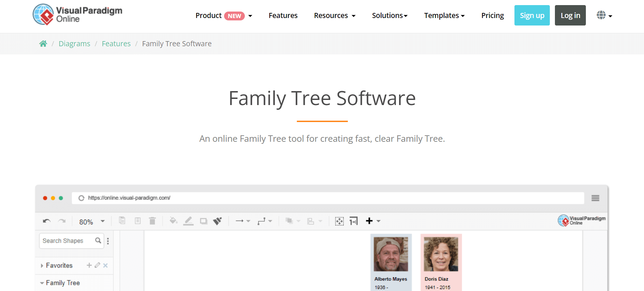Click the hamburger menu in the mock browser
Image resolution: width=644 pixels, height=291 pixels.
coord(595,198)
